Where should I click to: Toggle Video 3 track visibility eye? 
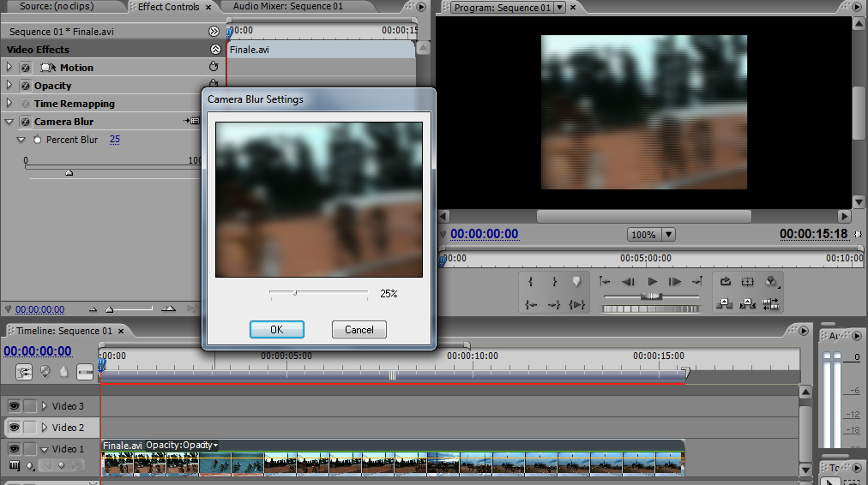(x=14, y=406)
